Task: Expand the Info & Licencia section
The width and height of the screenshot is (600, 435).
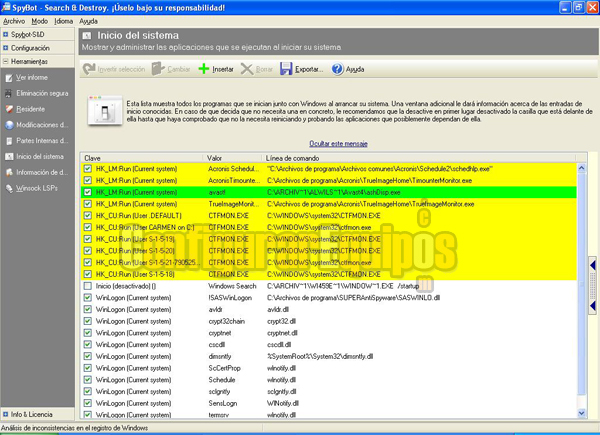Action: tap(38, 414)
